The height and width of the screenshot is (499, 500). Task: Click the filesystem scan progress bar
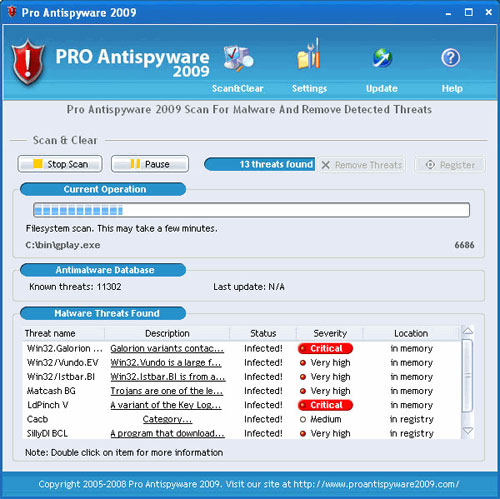click(252, 210)
